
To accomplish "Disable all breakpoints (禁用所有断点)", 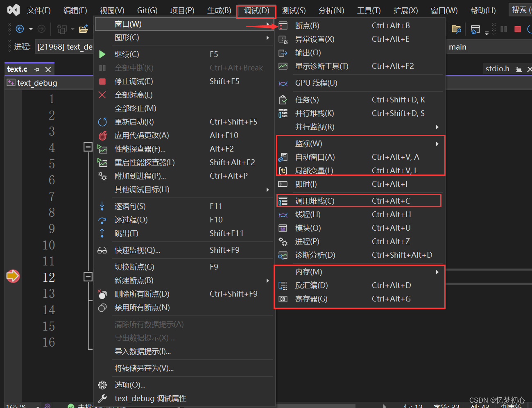I will point(142,308).
